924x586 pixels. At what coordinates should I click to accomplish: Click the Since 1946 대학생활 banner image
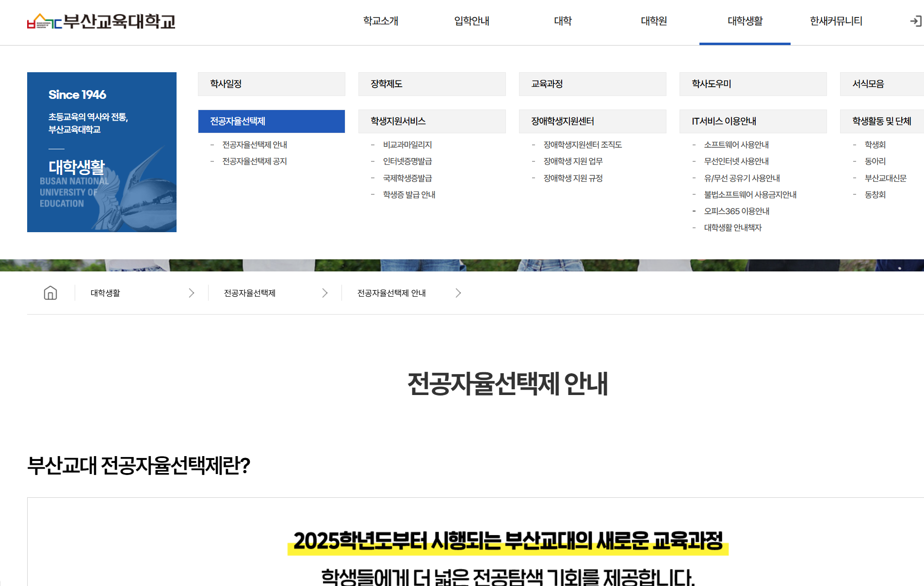click(102, 152)
